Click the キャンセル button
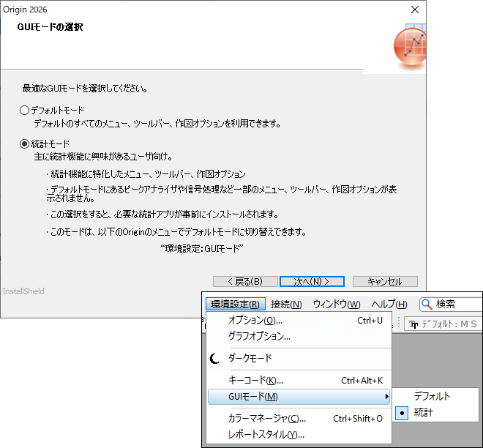 (x=384, y=281)
